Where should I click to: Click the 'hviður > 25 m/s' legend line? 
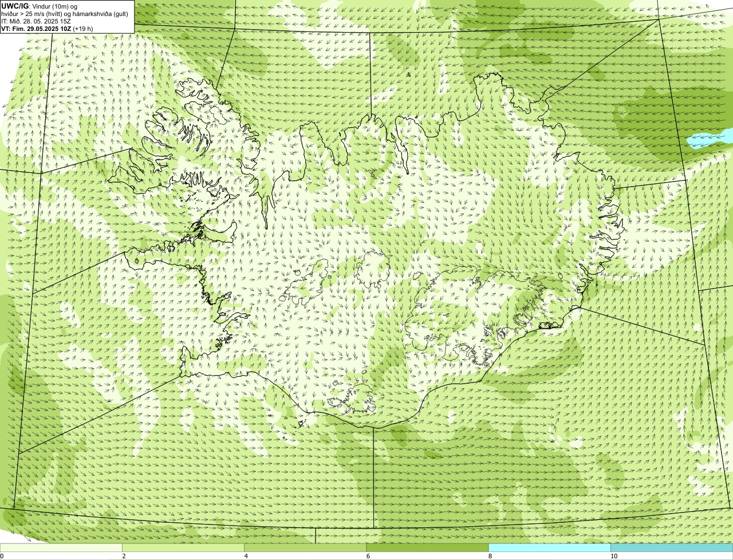[x=65, y=14]
